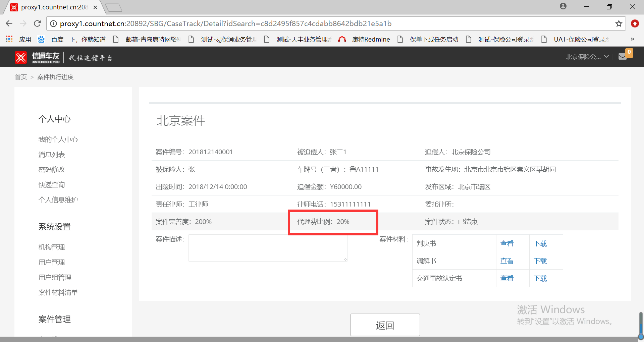Click the Xintongcheyou logo in header

coord(37,57)
